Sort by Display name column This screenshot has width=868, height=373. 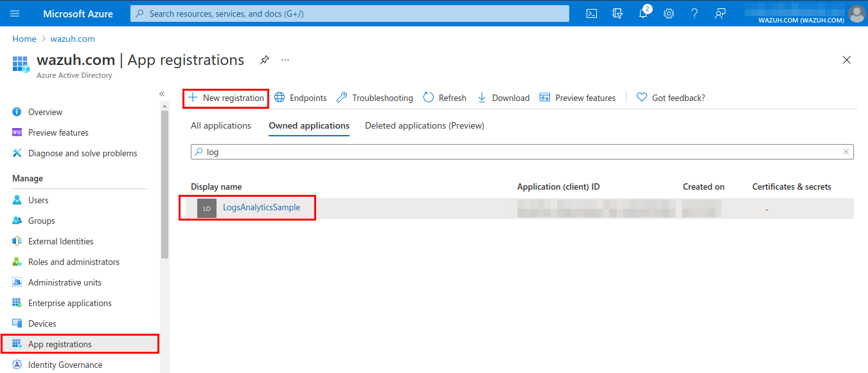click(x=217, y=186)
